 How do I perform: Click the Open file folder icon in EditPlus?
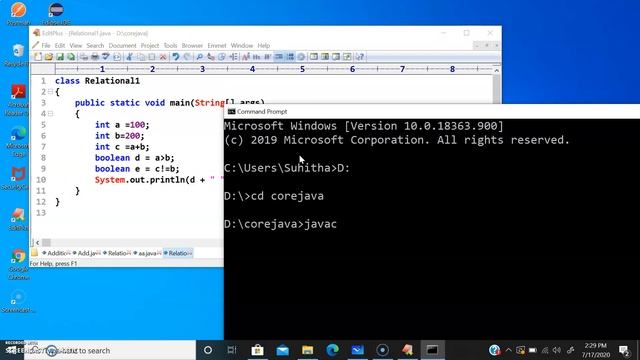coord(49,57)
